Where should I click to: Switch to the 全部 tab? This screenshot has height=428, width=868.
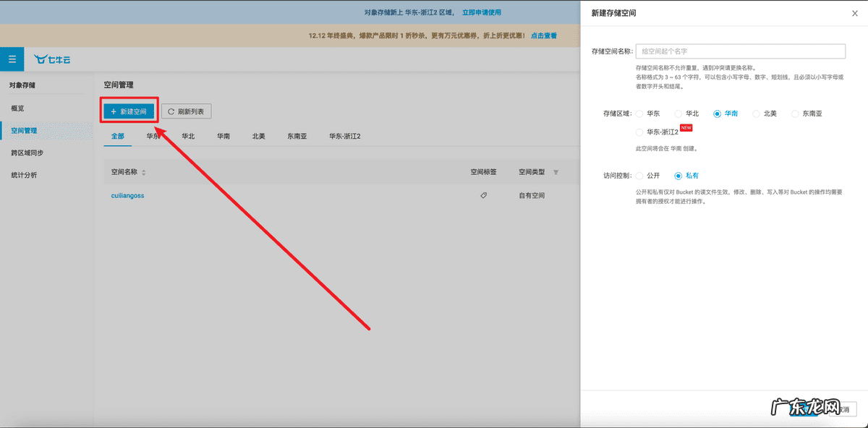click(117, 136)
